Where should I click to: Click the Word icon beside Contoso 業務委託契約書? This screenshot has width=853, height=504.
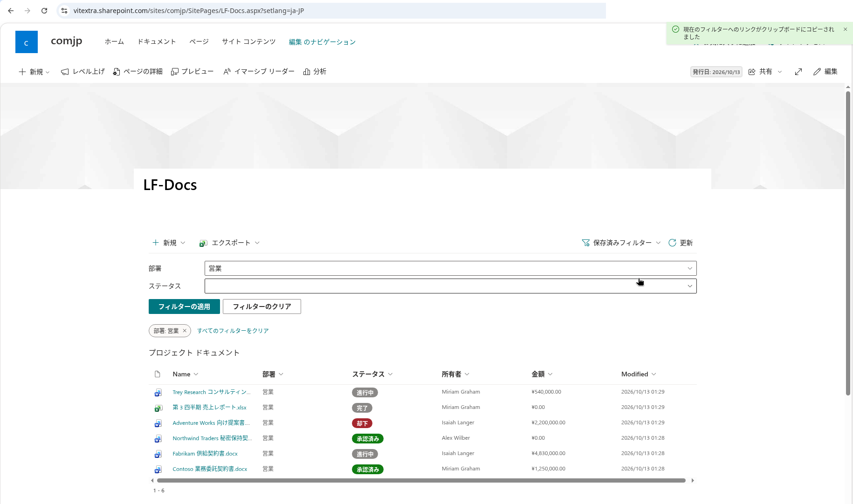click(x=158, y=469)
